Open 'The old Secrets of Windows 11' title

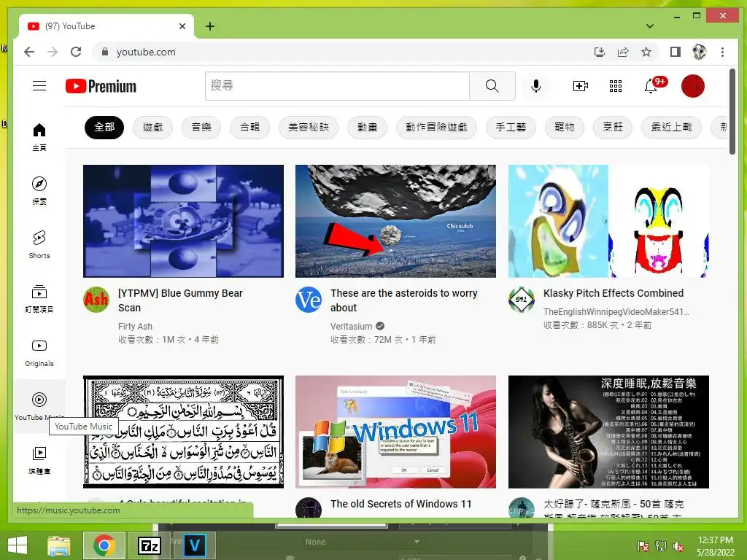(400, 504)
